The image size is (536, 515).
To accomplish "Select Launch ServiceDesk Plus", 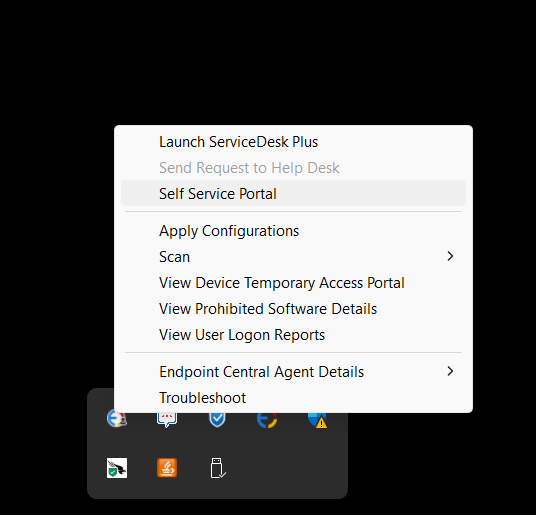I will coord(293,142).
